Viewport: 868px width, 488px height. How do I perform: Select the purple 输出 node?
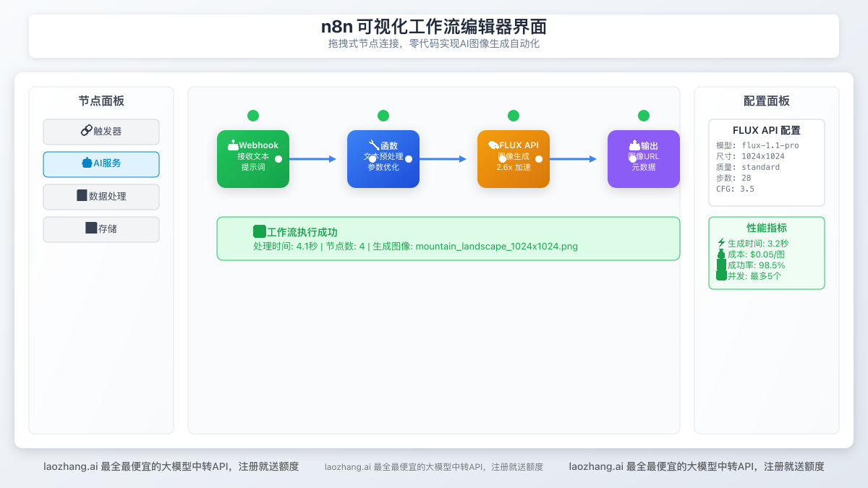644,159
